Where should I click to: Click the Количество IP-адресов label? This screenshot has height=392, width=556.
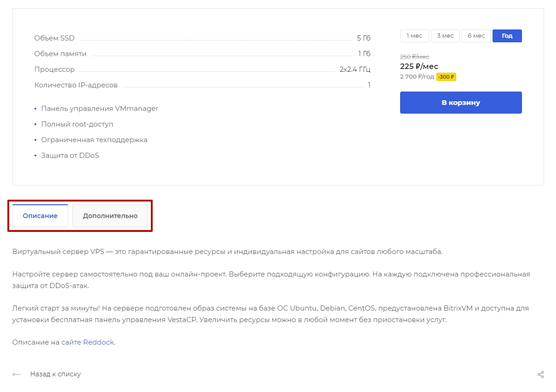pos(76,85)
